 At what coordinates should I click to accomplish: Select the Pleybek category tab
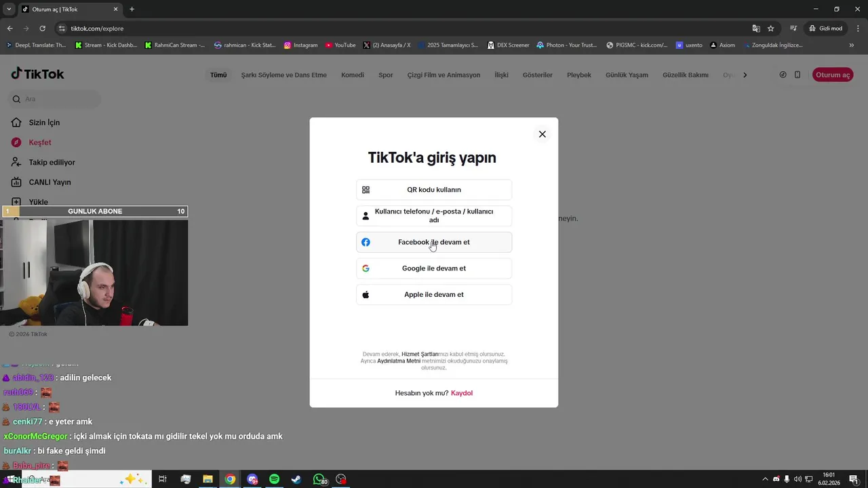[x=579, y=75]
